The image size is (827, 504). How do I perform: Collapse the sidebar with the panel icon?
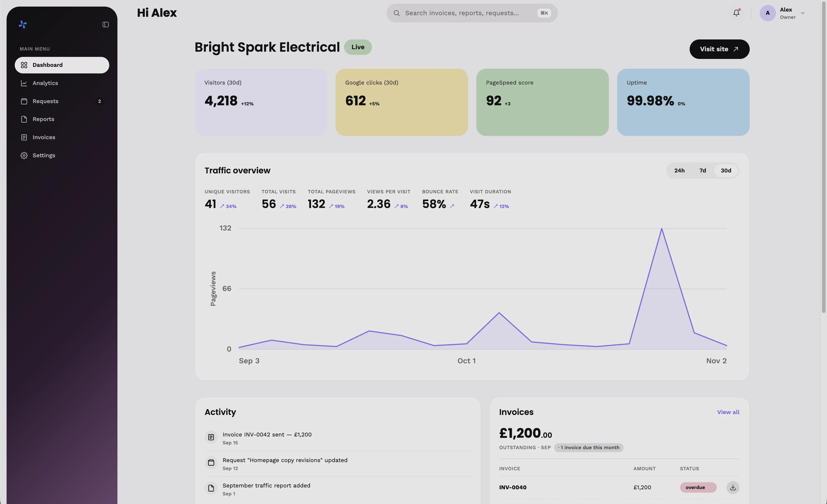(105, 24)
